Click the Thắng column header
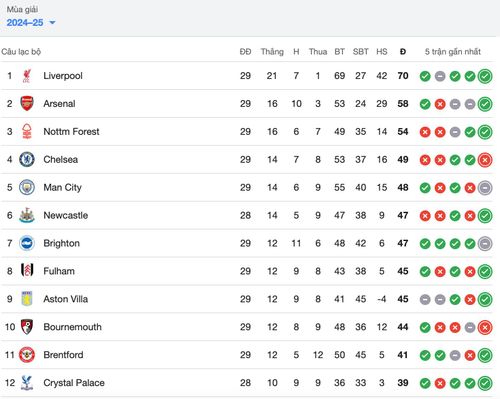This screenshot has width=500, height=399. (x=272, y=52)
